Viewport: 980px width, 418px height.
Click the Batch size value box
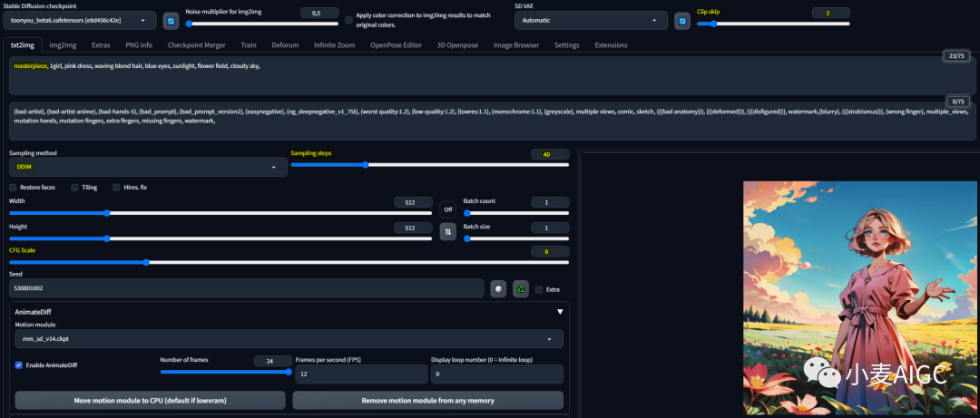[x=550, y=228]
